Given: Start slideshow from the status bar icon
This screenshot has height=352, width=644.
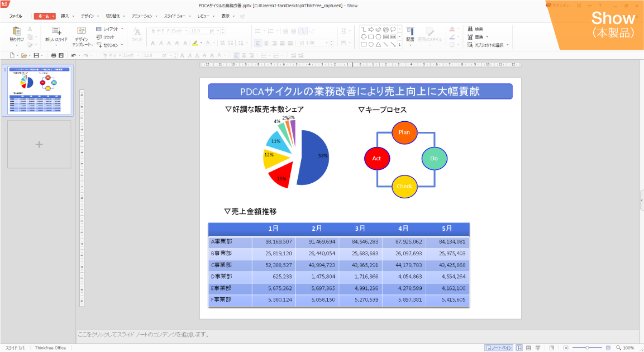Looking at the screenshot, I should pyautogui.click(x=537, y=347).
